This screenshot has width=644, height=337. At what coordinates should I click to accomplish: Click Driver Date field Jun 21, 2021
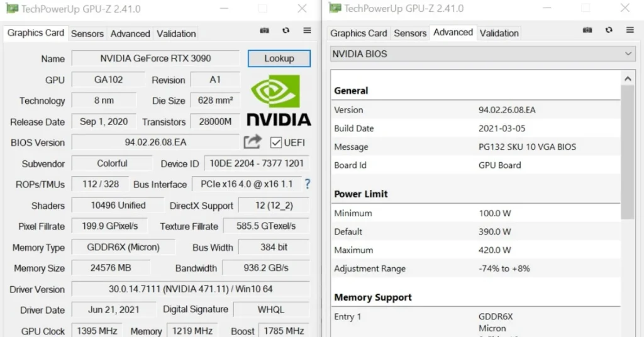pyautogui.click(x=114, y=309)
